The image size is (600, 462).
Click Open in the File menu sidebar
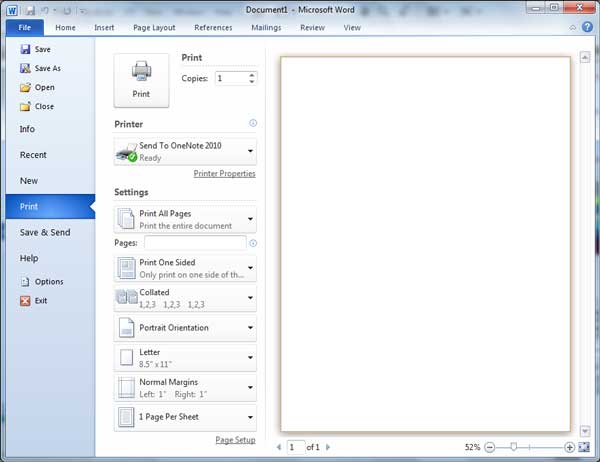[x=37, y=88]
